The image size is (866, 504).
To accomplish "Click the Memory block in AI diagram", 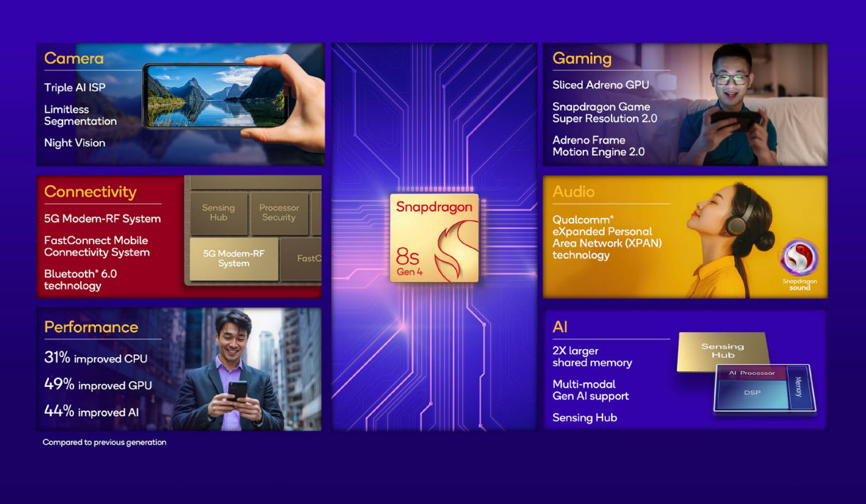I will (x=799, y=388).
